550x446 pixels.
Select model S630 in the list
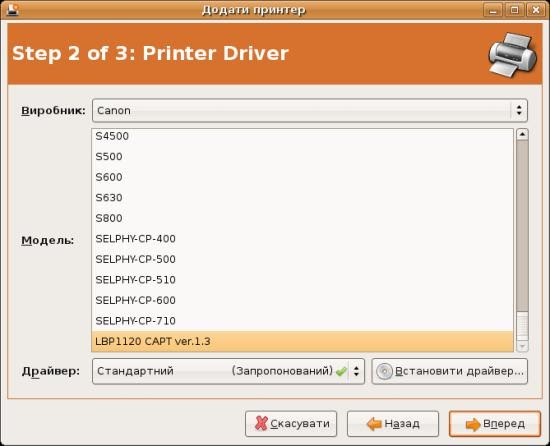pos(302,197)
